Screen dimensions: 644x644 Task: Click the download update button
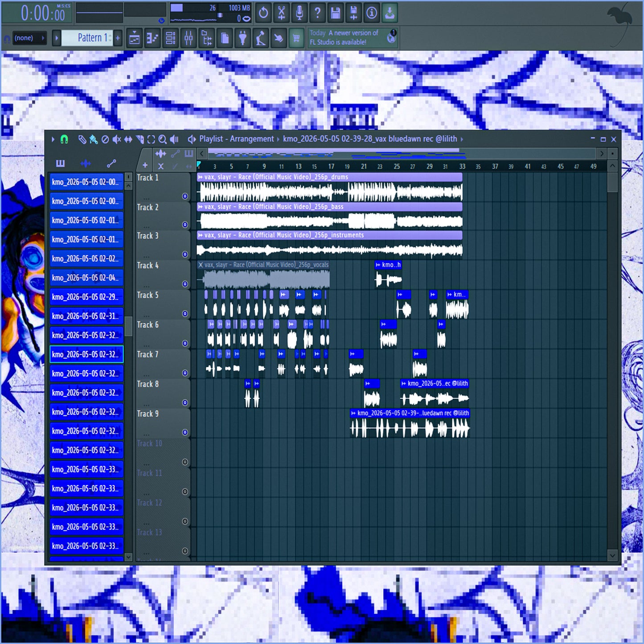tap(390, 12)
